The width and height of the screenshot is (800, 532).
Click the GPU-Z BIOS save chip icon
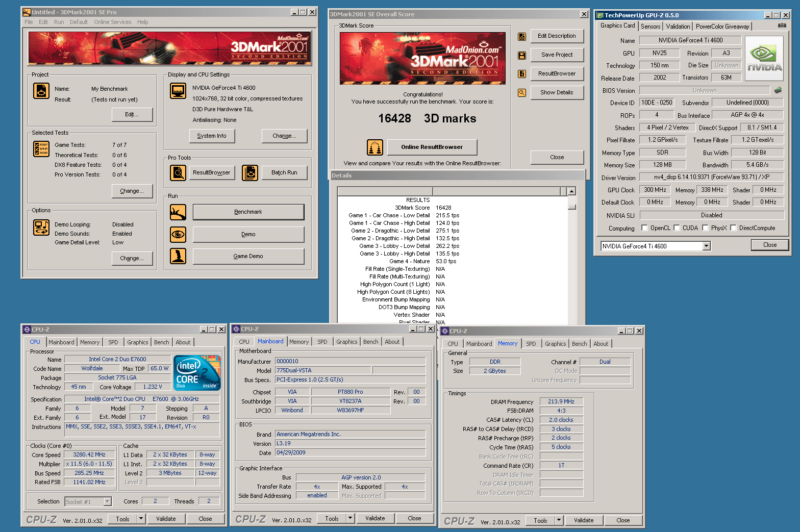[778, 90]
